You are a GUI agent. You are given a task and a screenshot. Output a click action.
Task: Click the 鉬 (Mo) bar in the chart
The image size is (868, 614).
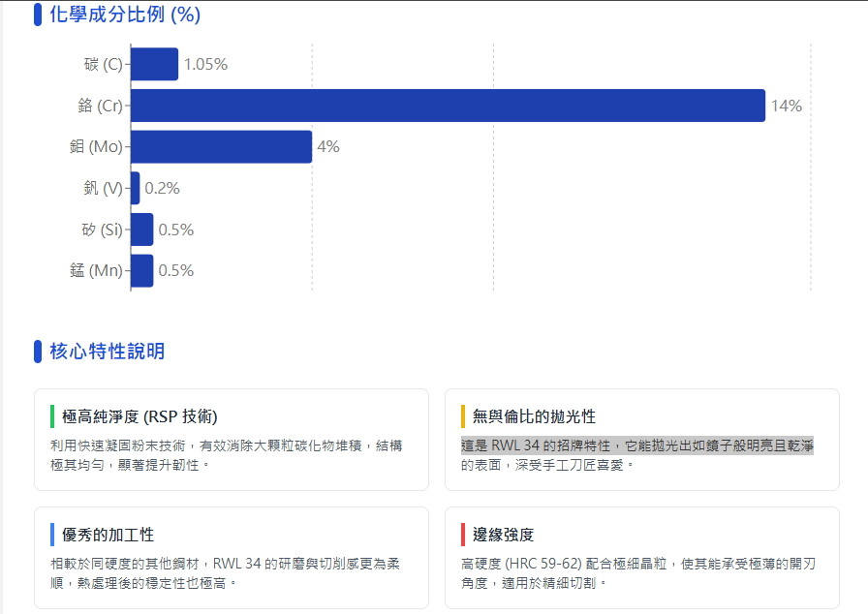click(x=221, y=147)
